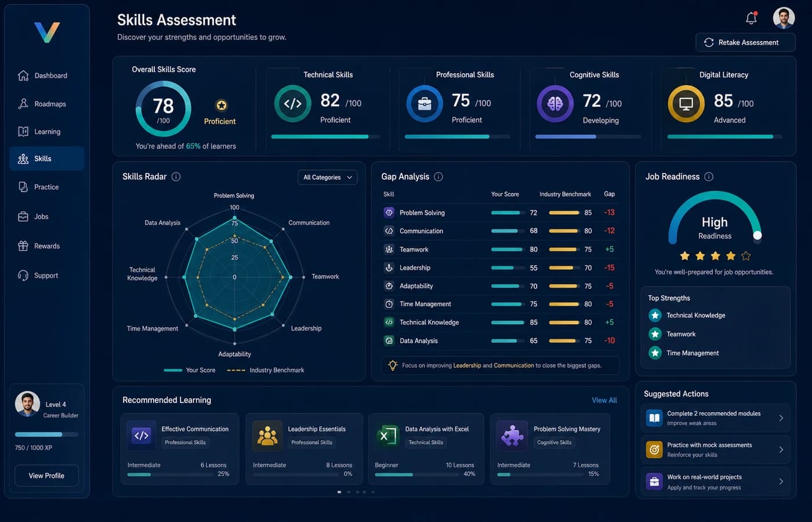Click the Time Management strength star icon
The image size is (812, 522).
click(655, 353)
